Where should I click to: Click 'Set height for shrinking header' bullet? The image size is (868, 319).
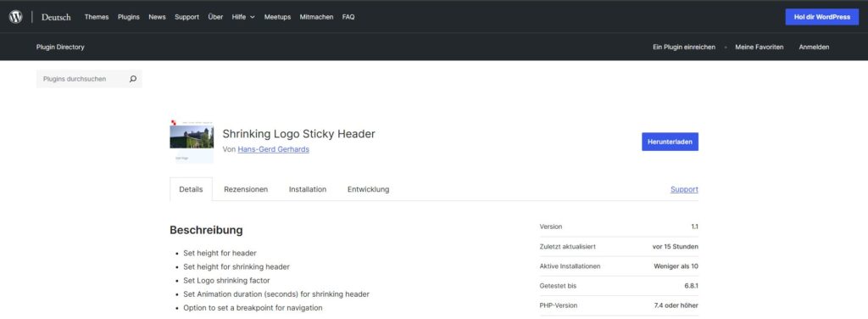(236, 267)
